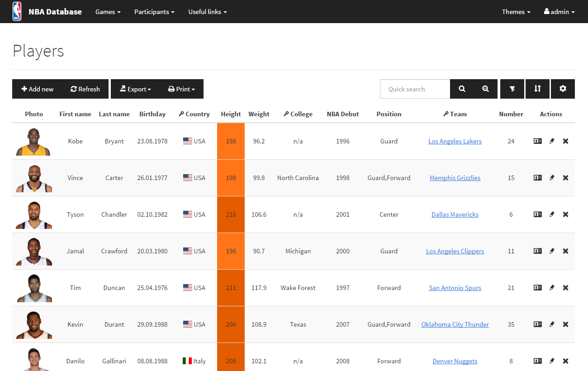Viewport: 588px width, 371px height.
Task: Sort by the Last name column header
Action: [x=114, y=114]
